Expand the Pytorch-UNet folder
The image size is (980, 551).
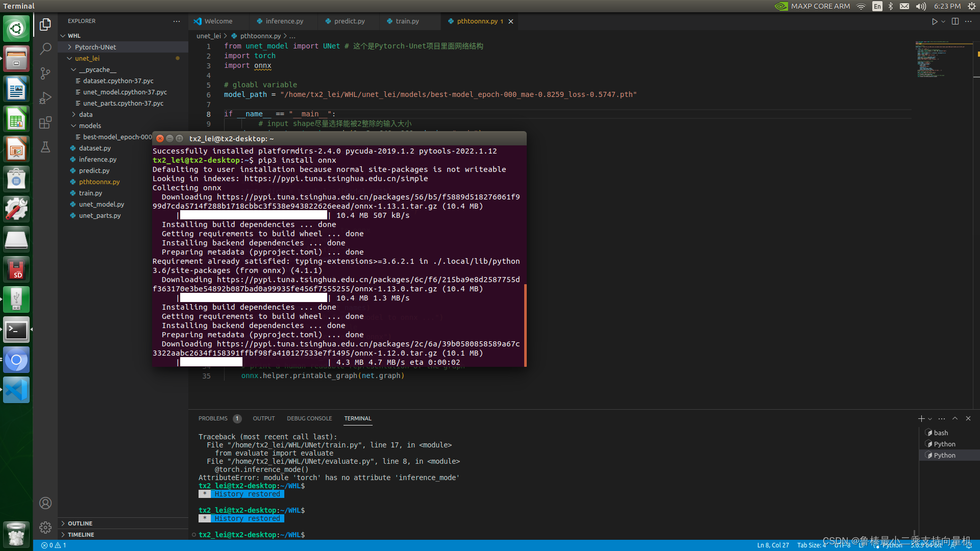point(95,47)
